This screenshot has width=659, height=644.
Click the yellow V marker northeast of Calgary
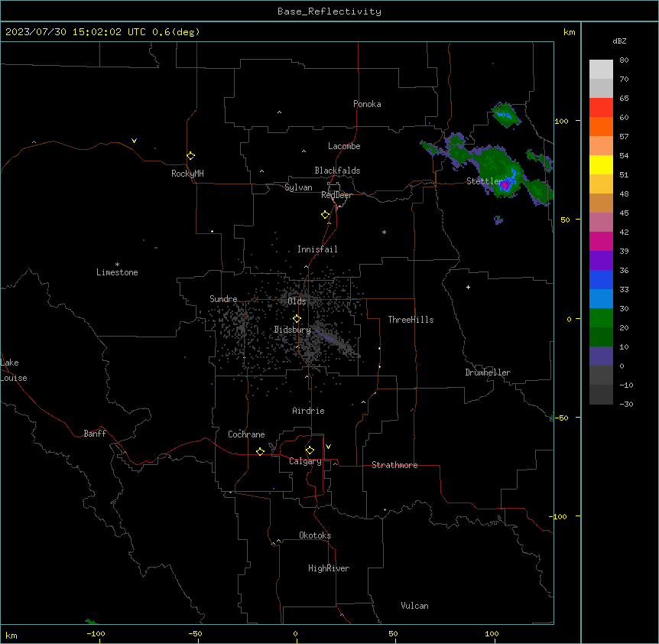[328, 447]
